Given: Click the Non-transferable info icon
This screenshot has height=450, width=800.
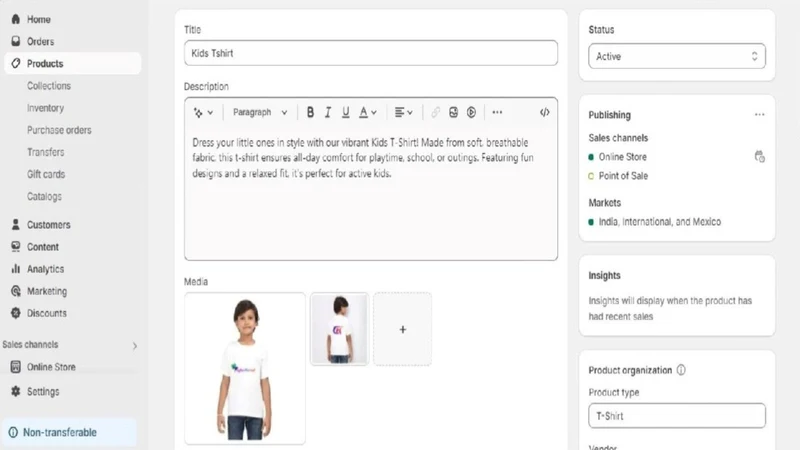Looking at the screenshot, I should point(13,432).
